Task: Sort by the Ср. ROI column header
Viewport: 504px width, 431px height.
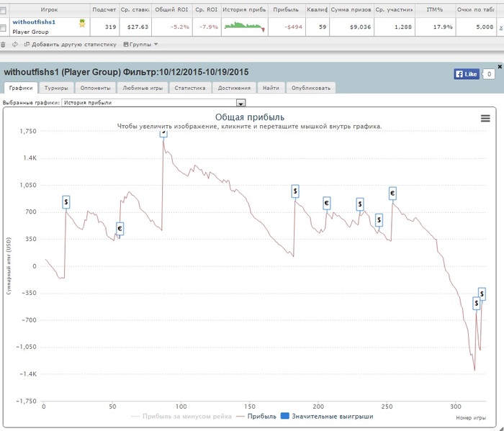Action: 207,9
